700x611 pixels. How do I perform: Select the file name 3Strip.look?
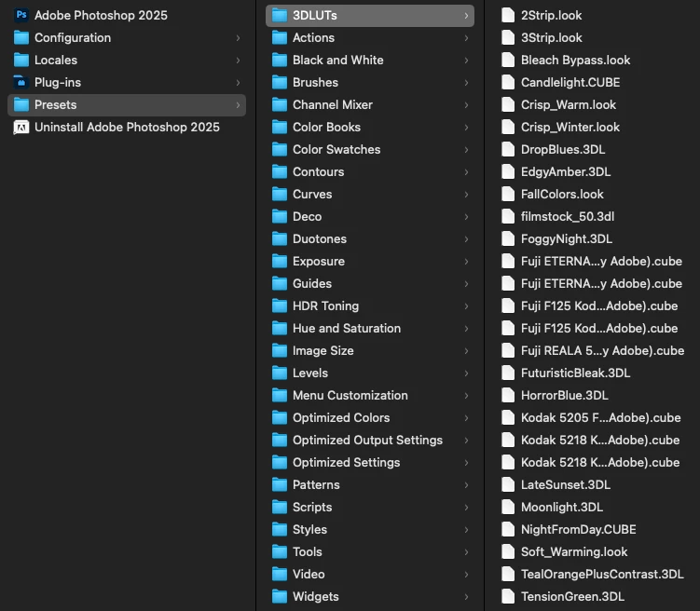[552, 38]
